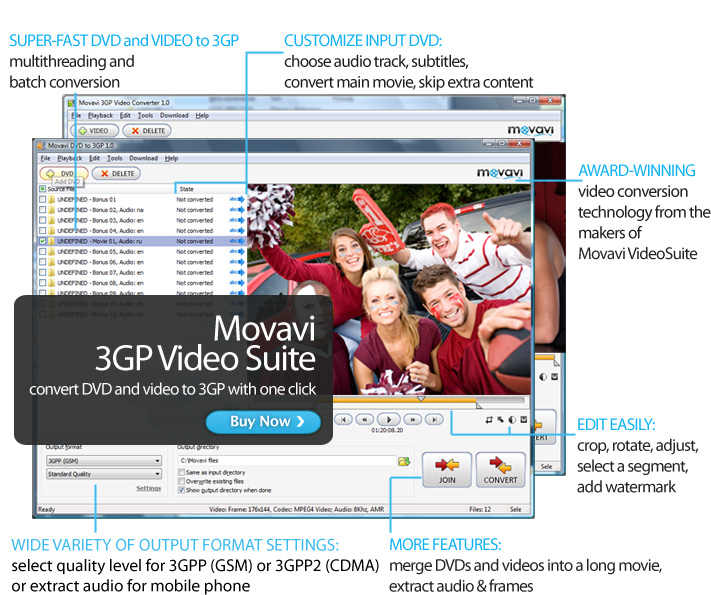Screen dimensions: 711x595
Task: Open Help menu in 3GP Video Converter window
Action: click(202, 116)
